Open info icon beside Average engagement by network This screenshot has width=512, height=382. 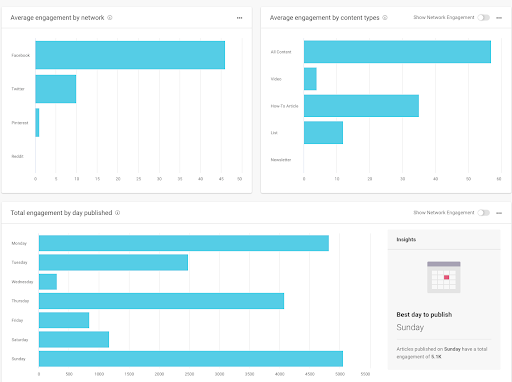[x=110, y=18]
